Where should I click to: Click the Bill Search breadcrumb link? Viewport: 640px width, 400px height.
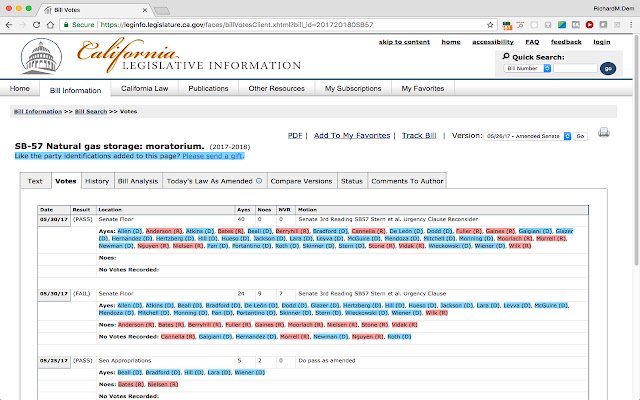tap(91, 111)
